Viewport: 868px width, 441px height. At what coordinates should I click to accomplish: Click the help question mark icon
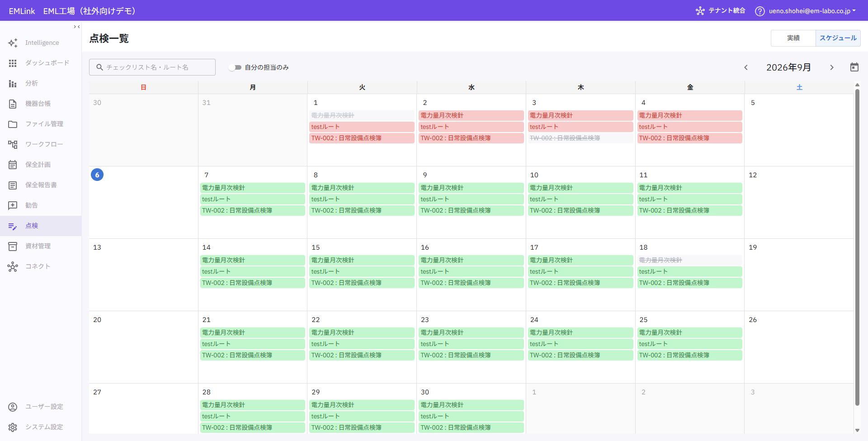760,11
